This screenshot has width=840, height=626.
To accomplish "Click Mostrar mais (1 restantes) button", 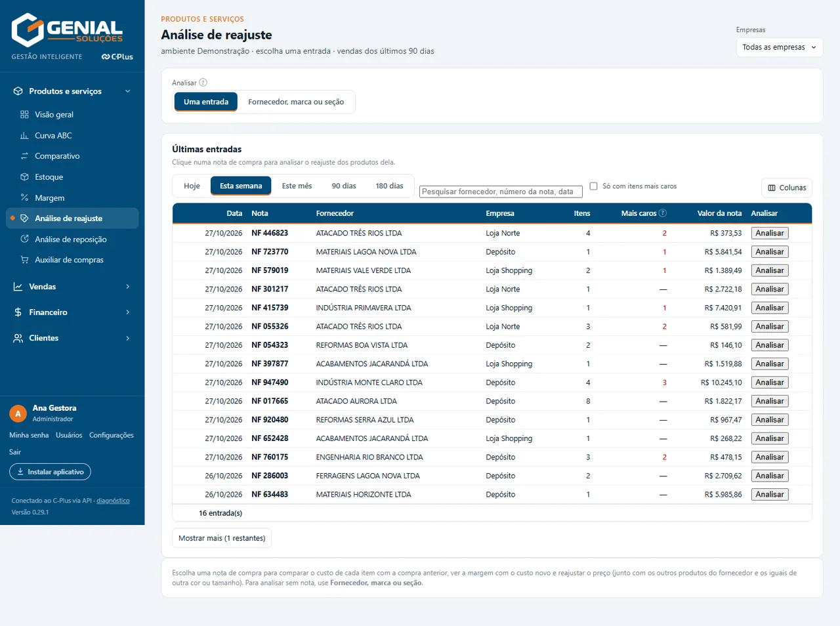I will [222, 538].
